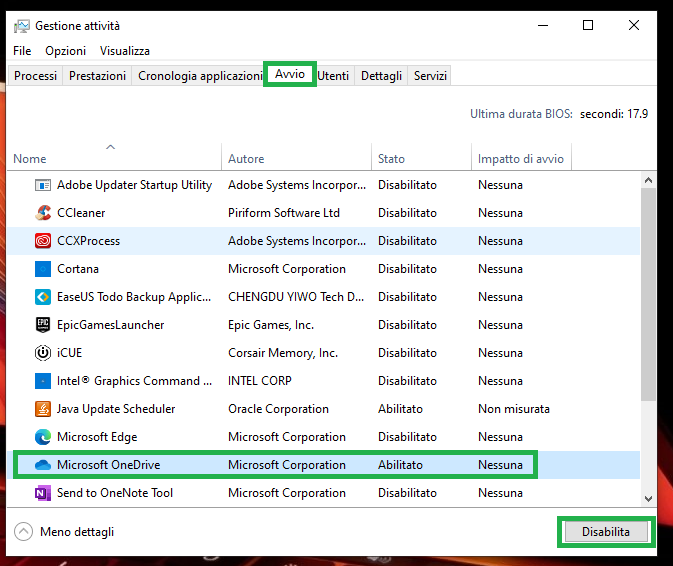Viewport: 673px width, 566px height.
Task: Select the EpicGamesLauncher row name
Action: [110, 325]
